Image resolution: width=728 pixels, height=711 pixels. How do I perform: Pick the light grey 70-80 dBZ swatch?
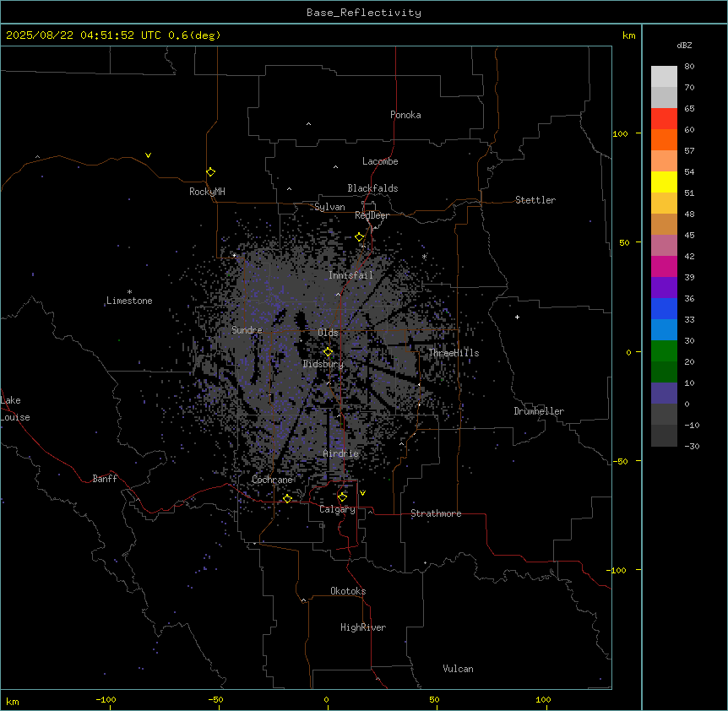click(x=664, y=77)
